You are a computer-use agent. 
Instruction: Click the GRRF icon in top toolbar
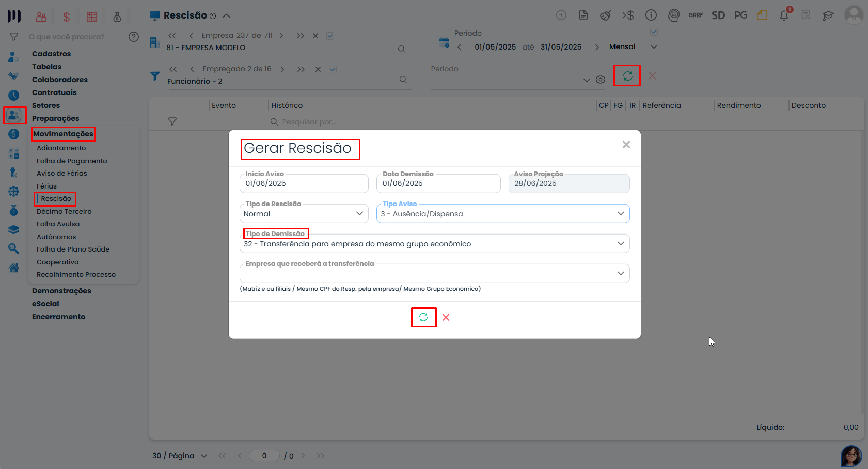tap(696, 15)
